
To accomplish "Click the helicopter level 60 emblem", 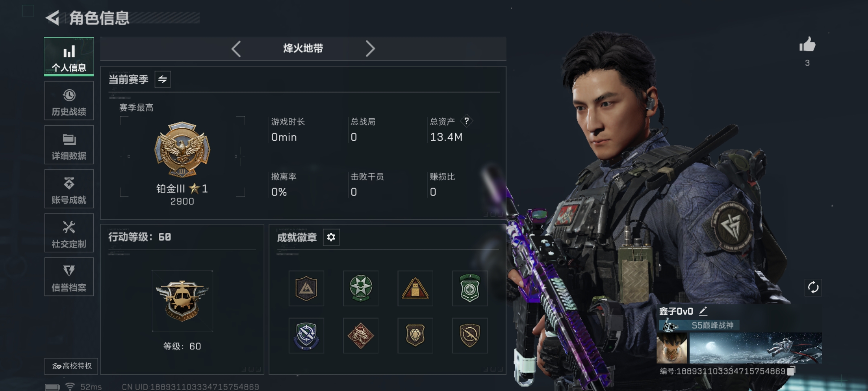I will pyautogui.click(x=182, y=301).
